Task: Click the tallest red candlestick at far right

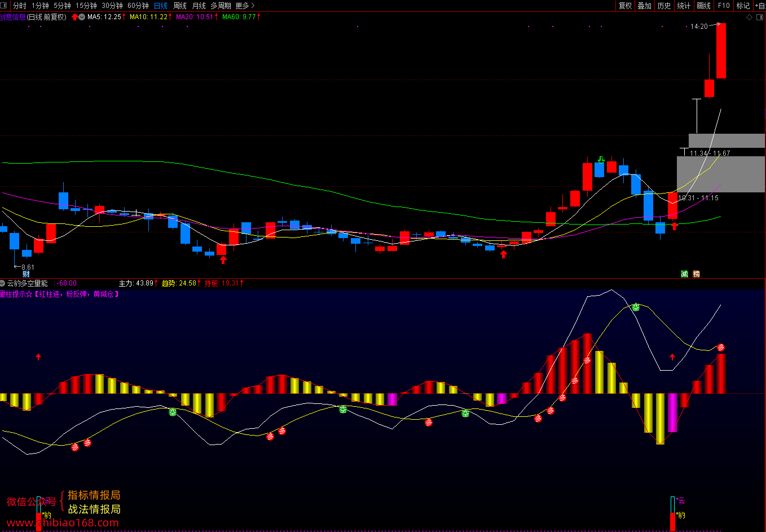Action: (x=721, y=51)
